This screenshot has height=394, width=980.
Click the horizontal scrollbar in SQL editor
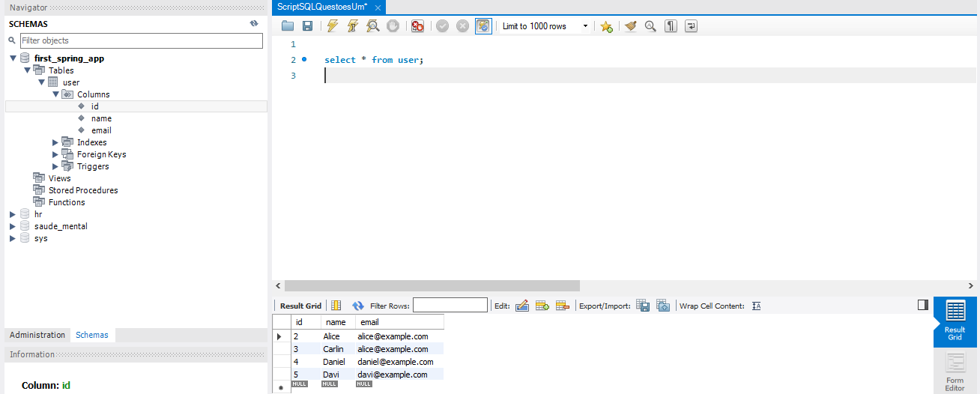432,285
